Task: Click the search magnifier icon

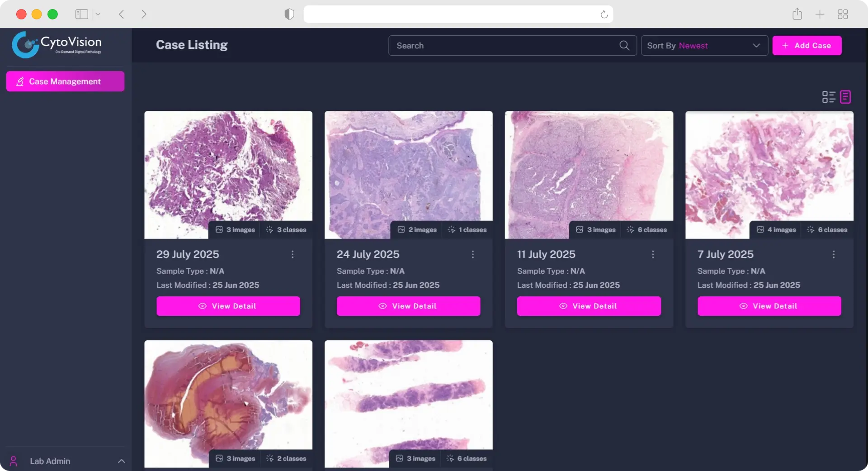Action: click(624, 46)
